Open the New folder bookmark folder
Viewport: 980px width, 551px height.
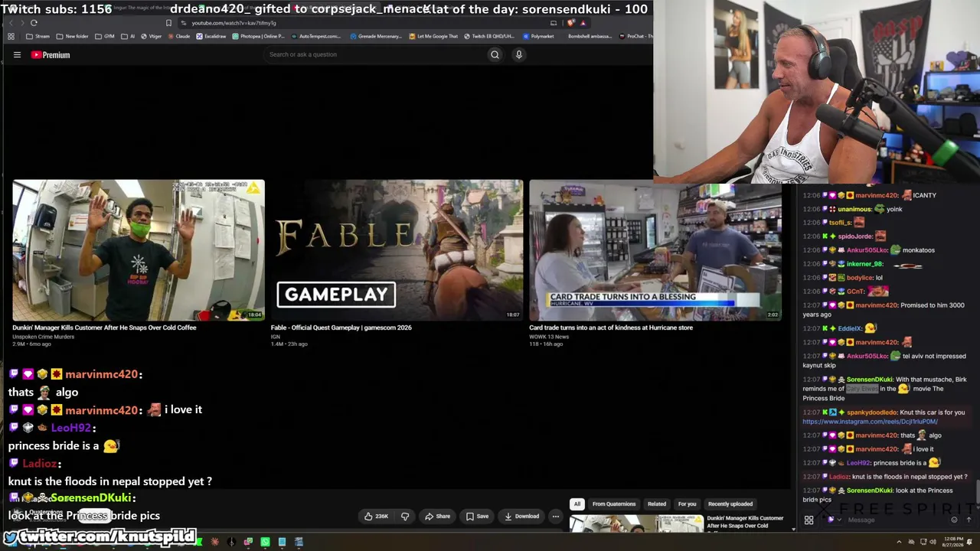72,36
